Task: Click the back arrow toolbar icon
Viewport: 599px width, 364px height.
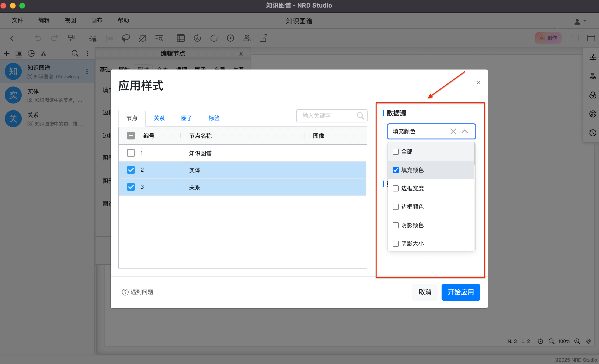Action: point(12,38)
